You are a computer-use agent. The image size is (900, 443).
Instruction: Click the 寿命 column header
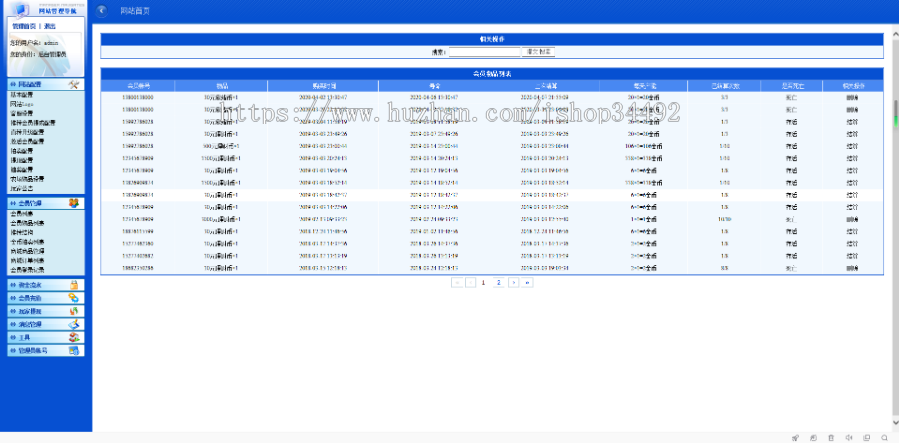434,86
